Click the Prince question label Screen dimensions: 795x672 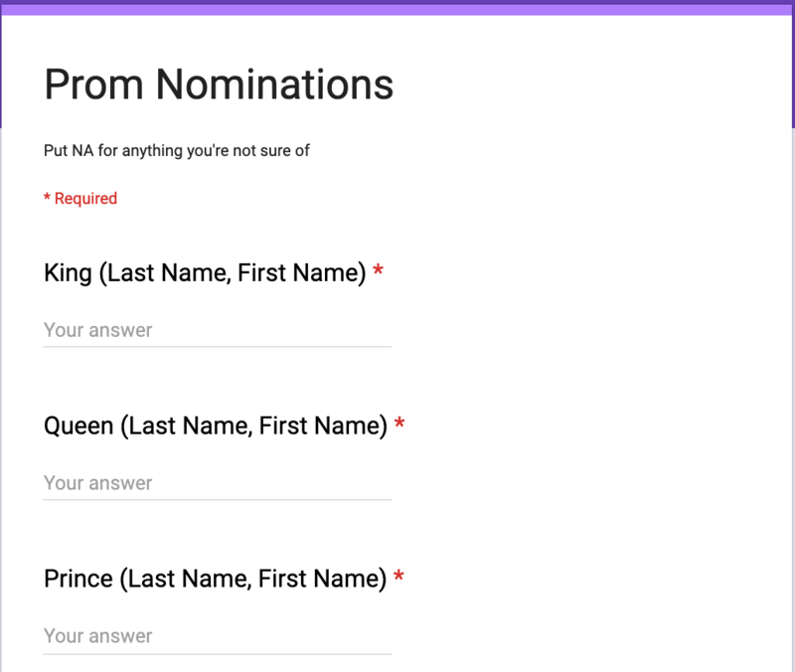215,579
